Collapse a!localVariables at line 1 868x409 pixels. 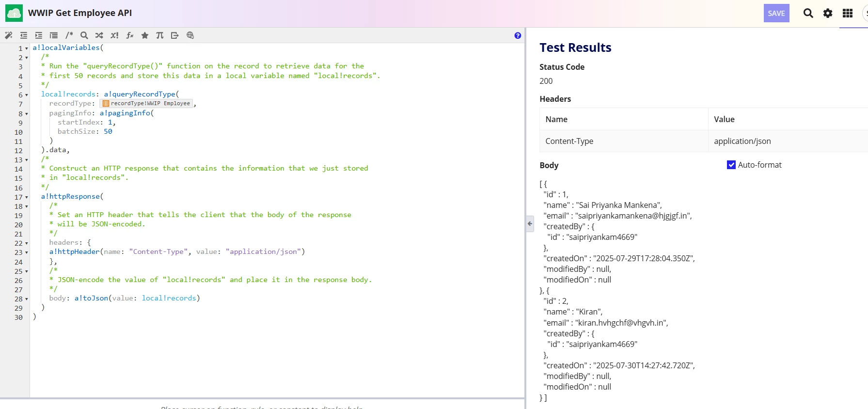(27, 48)
